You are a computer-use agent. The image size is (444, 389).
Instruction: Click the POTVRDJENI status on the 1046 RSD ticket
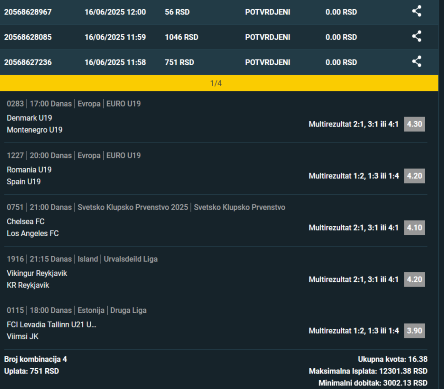268,37
